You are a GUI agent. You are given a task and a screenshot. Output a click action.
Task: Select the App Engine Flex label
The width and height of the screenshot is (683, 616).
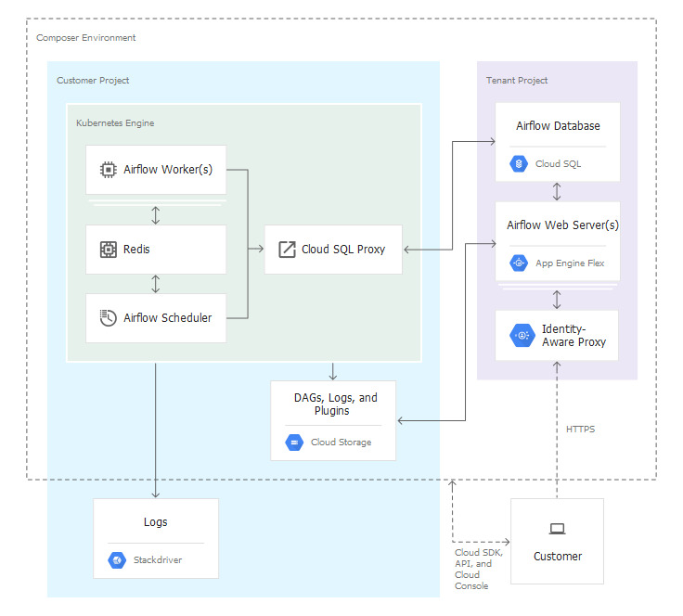coord(570,263)
